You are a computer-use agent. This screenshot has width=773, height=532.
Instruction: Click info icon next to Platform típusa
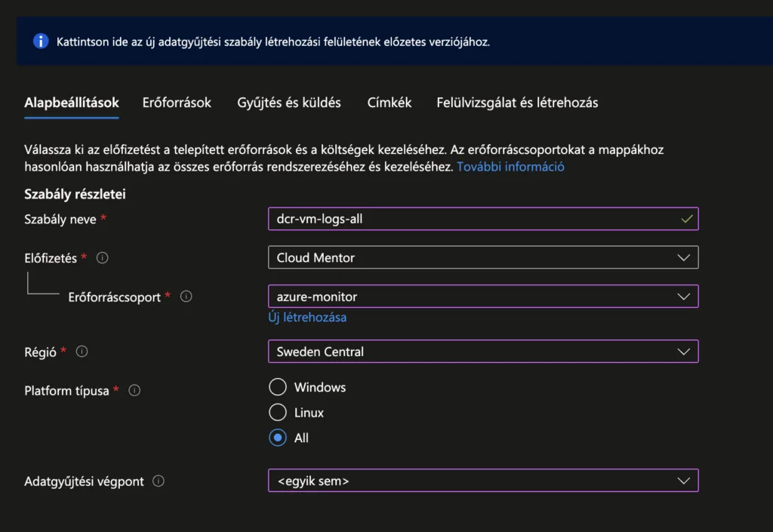134,391
